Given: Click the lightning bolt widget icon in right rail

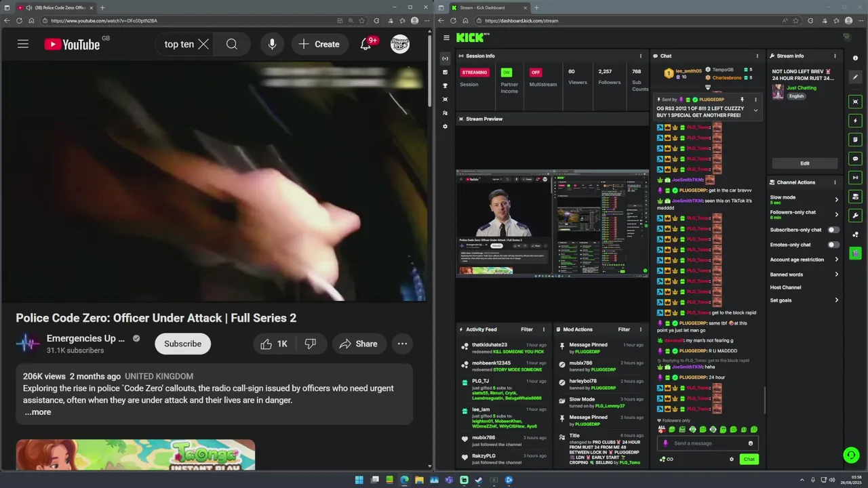Looking at the screenshot, I should [x=855, y=121].
